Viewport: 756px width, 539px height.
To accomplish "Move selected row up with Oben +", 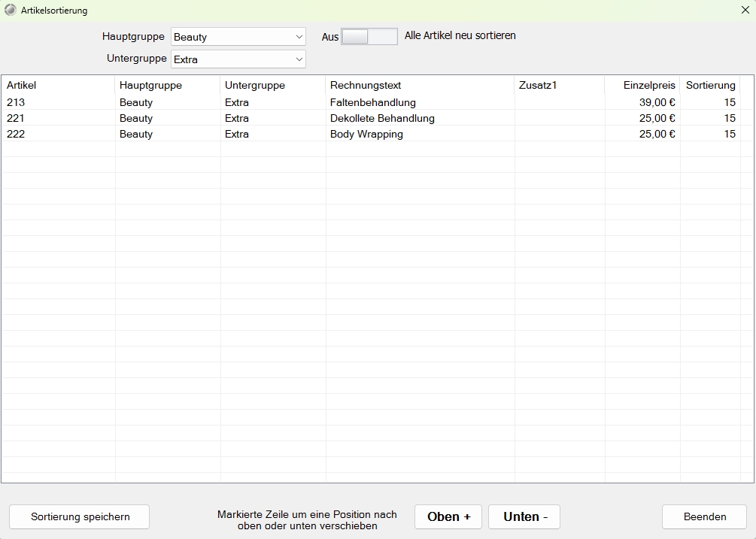I will point(448,516).
